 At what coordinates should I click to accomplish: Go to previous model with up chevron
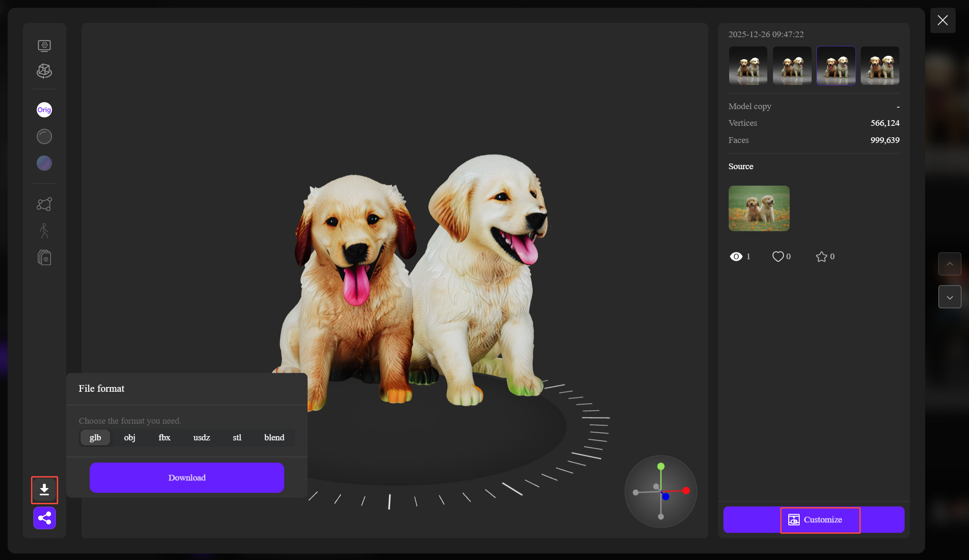click(x=949, y=264)
